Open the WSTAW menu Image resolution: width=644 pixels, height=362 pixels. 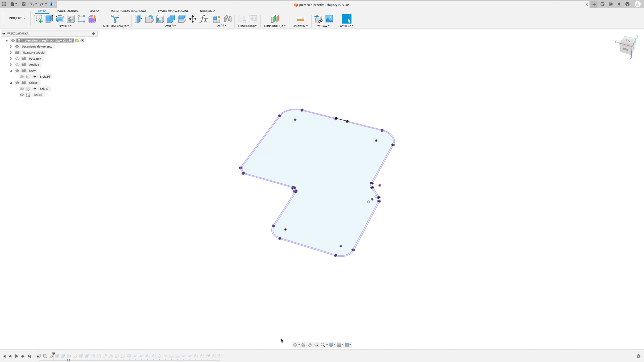click(323, 26)
